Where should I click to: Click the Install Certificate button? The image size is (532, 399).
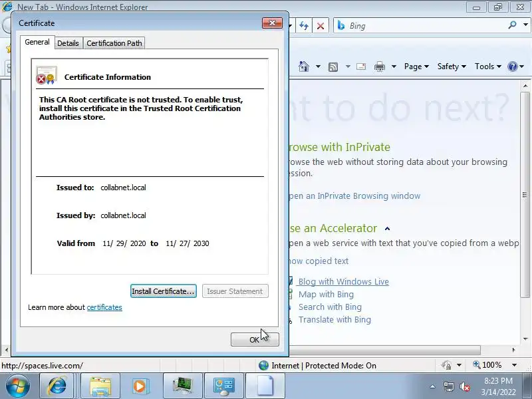163,291
